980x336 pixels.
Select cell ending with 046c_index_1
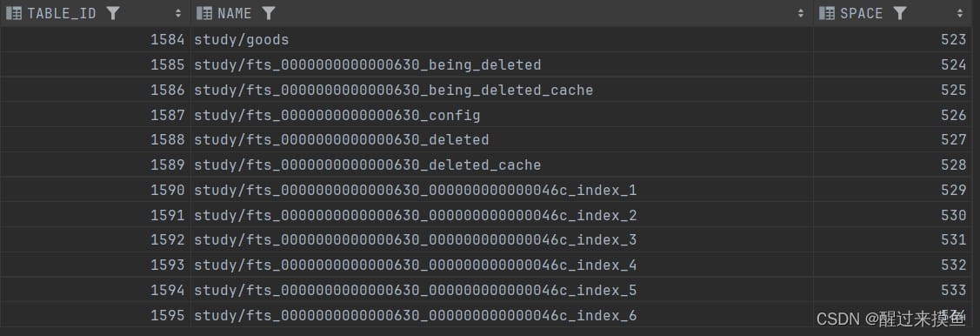click(501, 191)
